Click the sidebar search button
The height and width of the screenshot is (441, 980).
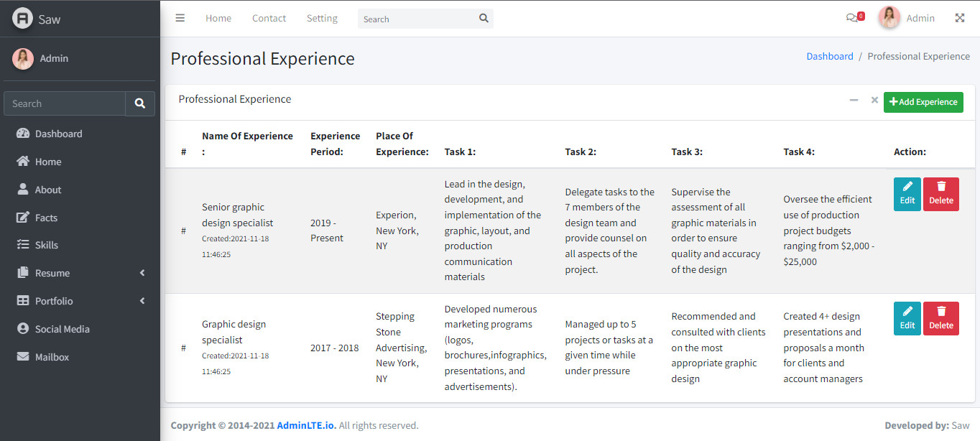coord(140,103)
